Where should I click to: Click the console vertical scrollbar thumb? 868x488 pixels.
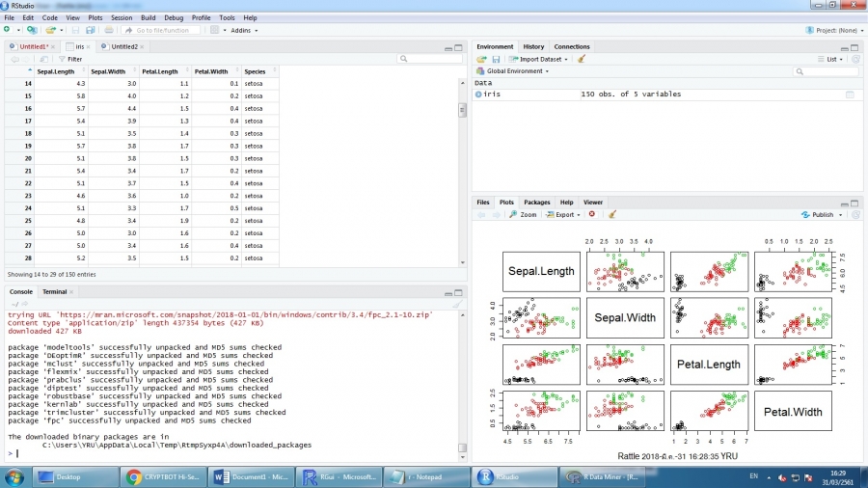tap(462, 447)
